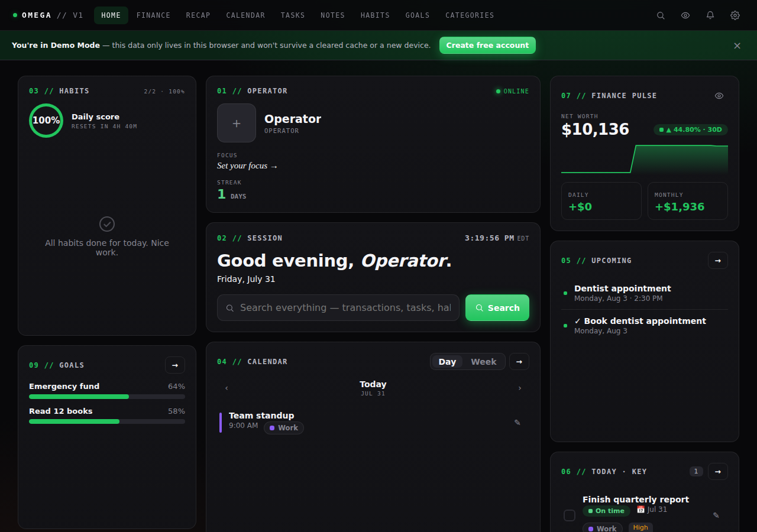Open the Goals navigation tab
The width and height of the screenshot is (757, 532).
pyautogui.click(x=418, y=15)
